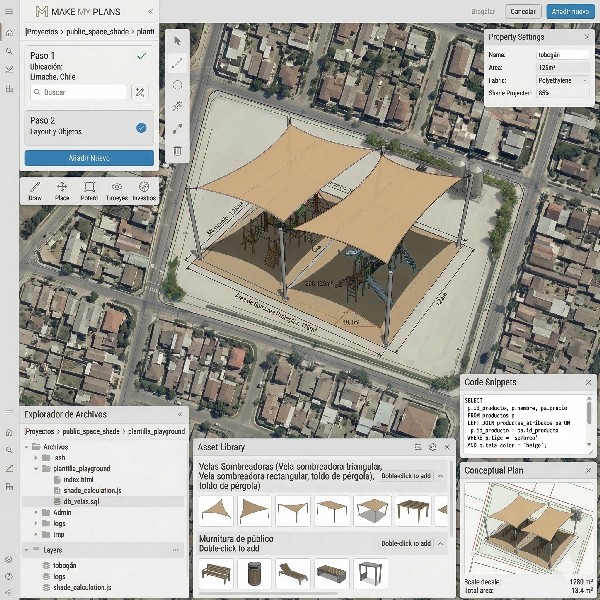This screenshot has width=600, height=600.
Task: Select the tobogán layer
Action: (x=65, y=565)
